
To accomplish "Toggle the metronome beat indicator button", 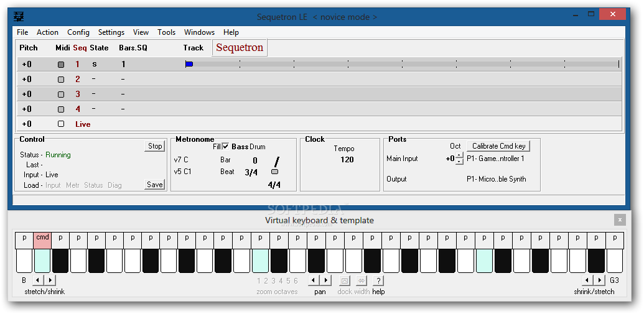I will tap(275, 172).
